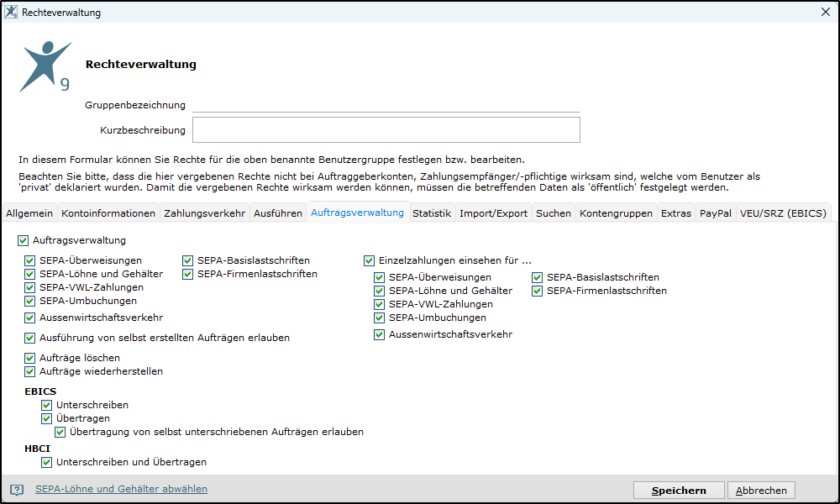Screen dimensions: 840x504
Task: Toggle SEPA-Überweisungen under Einzelzahlungen einsehen
Action: click(x=380, y=277)
